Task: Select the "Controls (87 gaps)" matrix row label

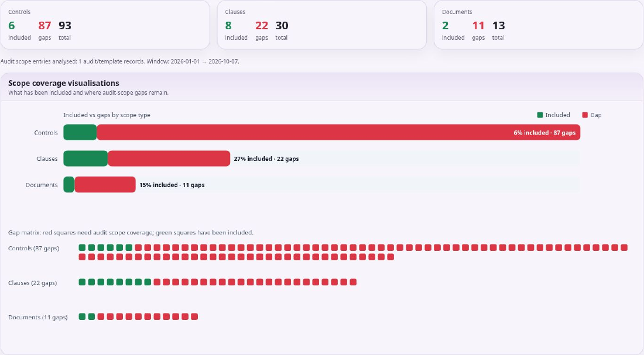Action: pyautogui.click(x=34, y=249)
